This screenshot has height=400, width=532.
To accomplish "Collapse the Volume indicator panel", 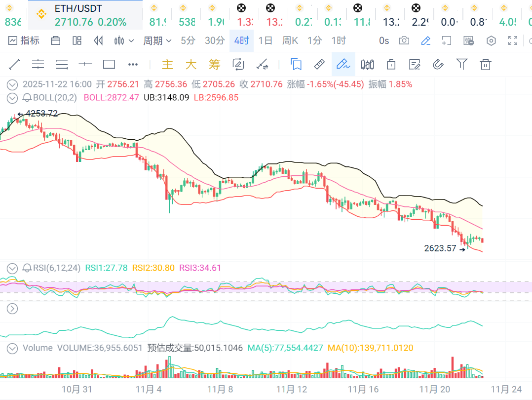I will pyautogui.click(x=12, y=348).
